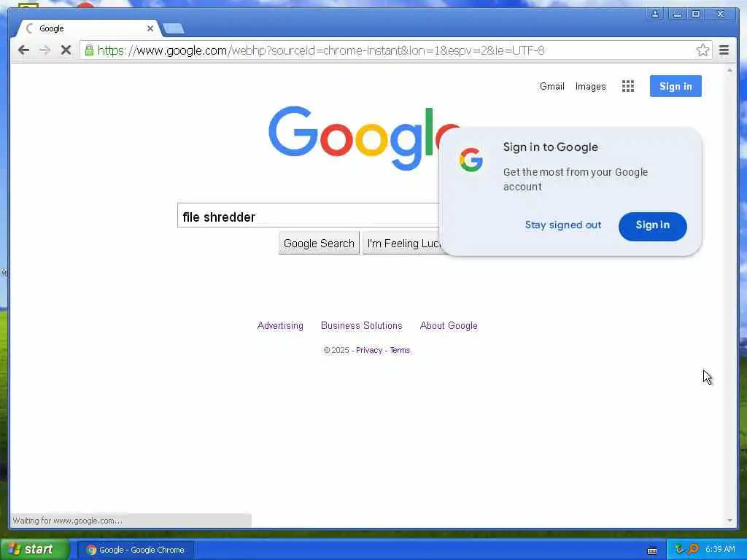747x560 pixels.
Task: Open the Privacy link
Action: (368, 350)
